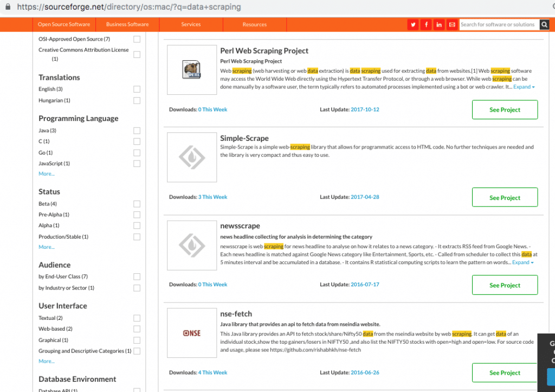Click the email envelope icon

(452, 24)
